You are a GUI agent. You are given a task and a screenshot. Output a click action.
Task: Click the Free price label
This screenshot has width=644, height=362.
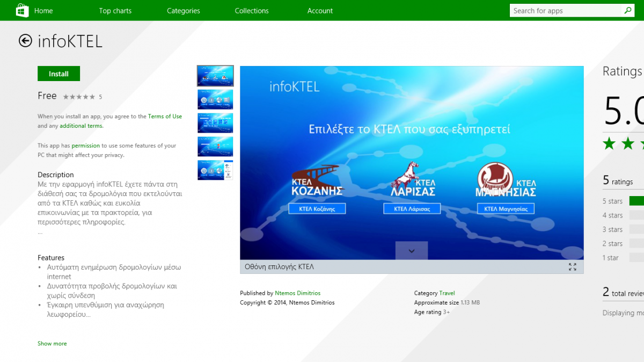(x=47, y=96)
